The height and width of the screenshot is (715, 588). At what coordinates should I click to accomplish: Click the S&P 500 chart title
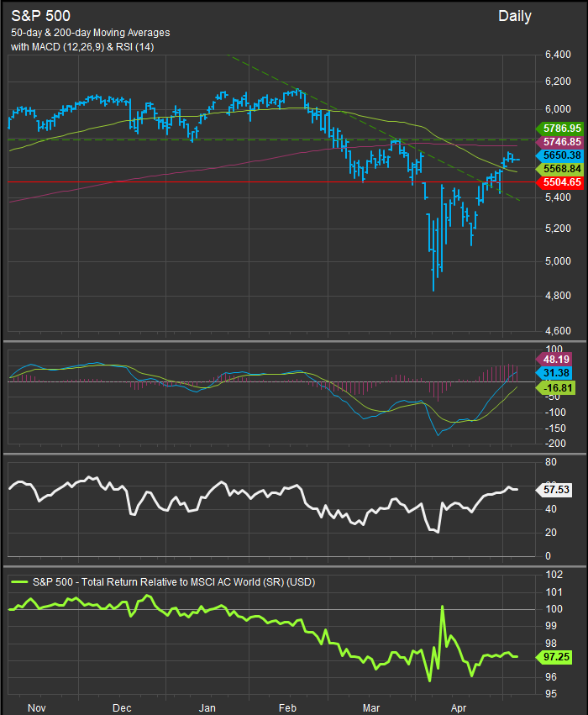[x=40, y=16]
